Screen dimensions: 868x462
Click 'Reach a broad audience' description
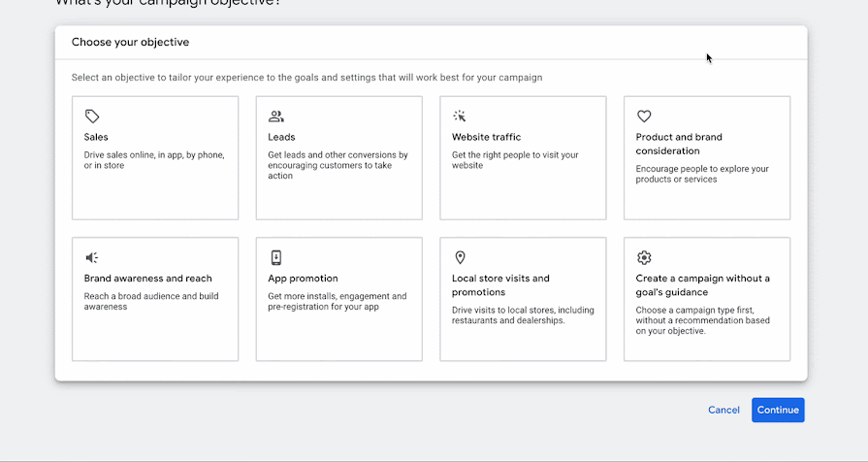coord(151,301)
